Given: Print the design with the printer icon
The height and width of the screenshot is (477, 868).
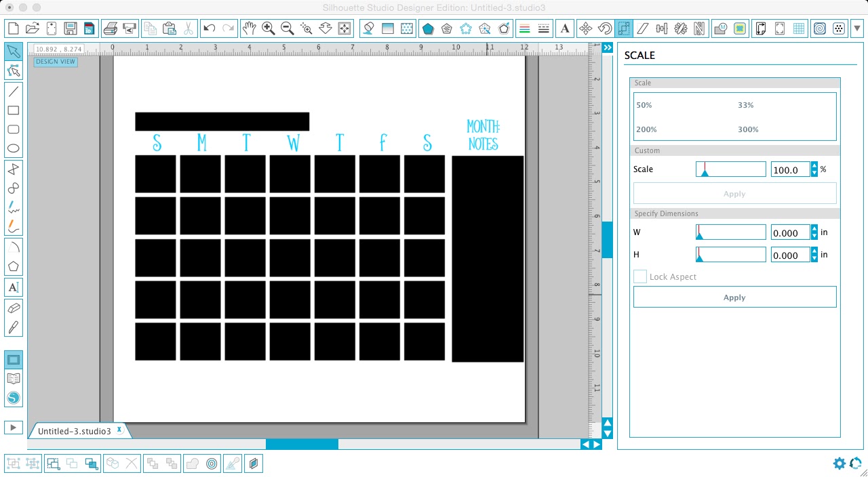Looking at the screenshot, I should [x=111, y=28].
